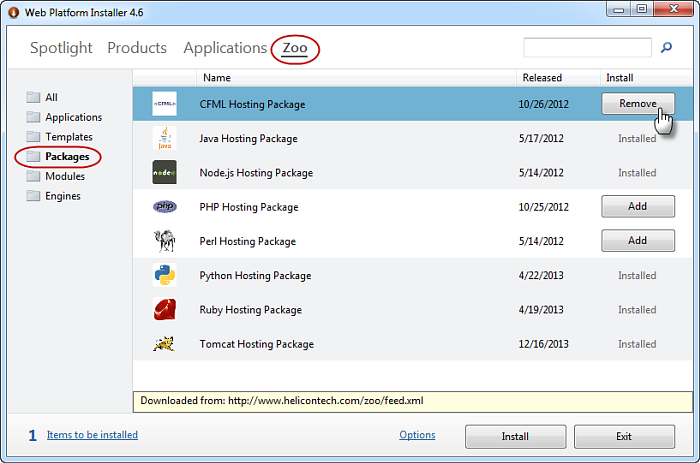Select the Perl camel icon
Screen dimensions: 700x463
[165, 241]
